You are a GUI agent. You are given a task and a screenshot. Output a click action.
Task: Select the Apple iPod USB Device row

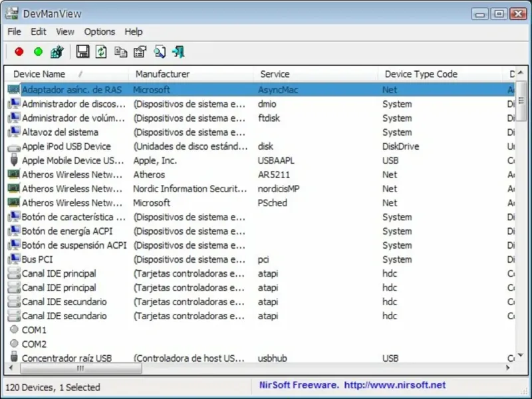point(66,146)
